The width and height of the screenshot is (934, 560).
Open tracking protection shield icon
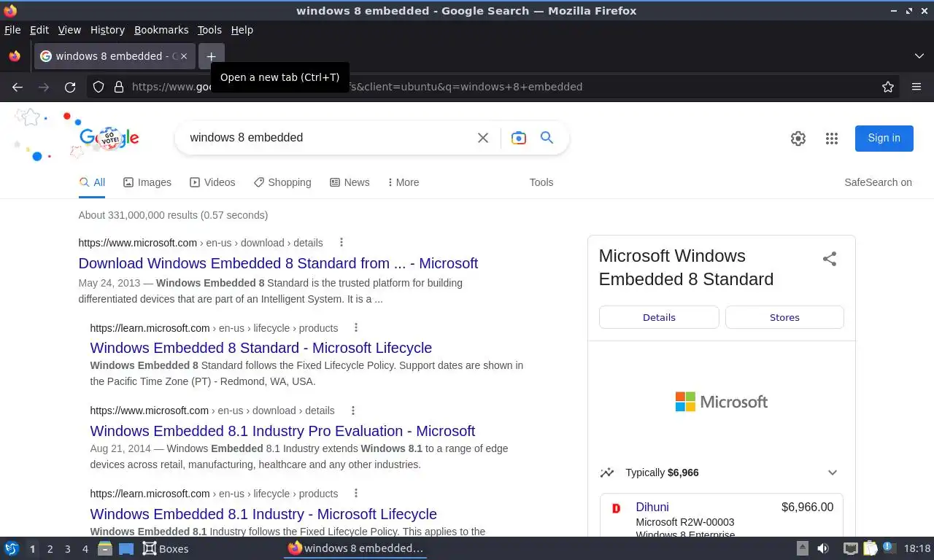click(99, 87)
